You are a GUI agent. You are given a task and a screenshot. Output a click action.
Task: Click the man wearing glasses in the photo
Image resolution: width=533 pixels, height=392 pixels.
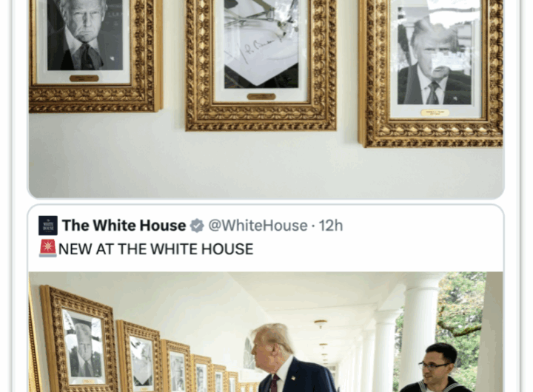coord(435,368)
